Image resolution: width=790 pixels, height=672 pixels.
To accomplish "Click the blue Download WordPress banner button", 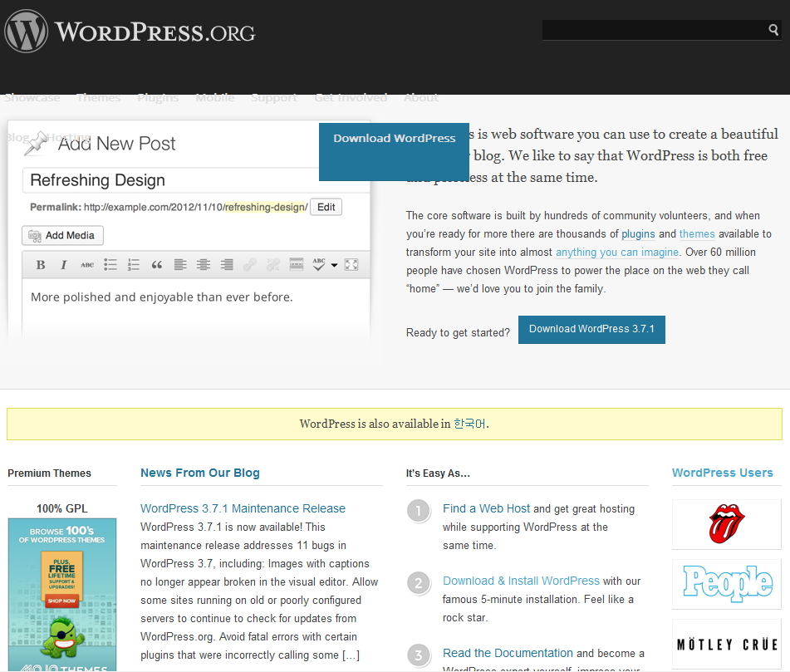I will pos(394,152).
